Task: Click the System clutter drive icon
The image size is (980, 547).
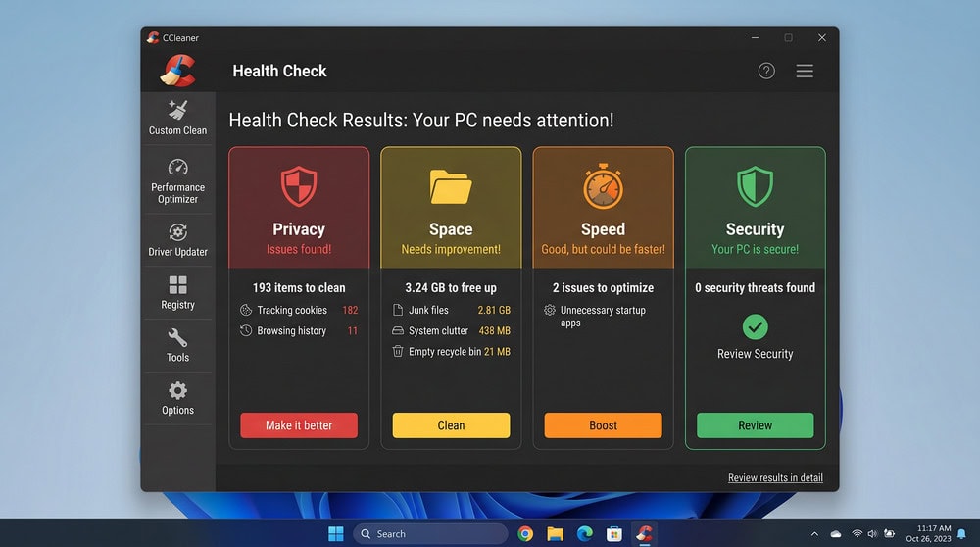Action: (x=398, y=330)
